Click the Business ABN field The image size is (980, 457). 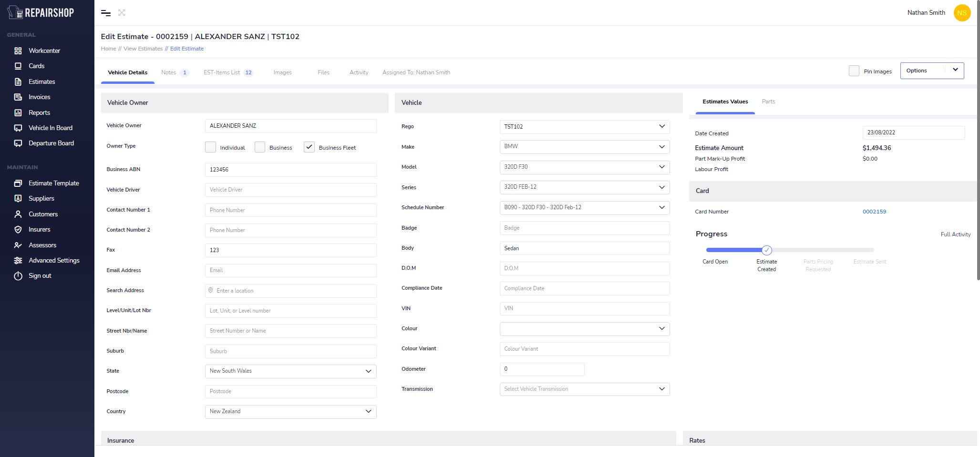(x=291, y=170)
